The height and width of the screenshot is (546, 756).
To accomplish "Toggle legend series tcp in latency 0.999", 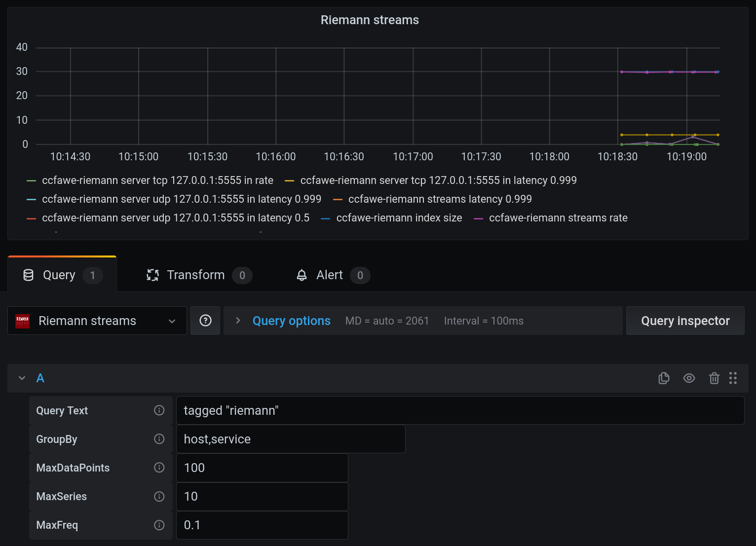I will [438, 181].
